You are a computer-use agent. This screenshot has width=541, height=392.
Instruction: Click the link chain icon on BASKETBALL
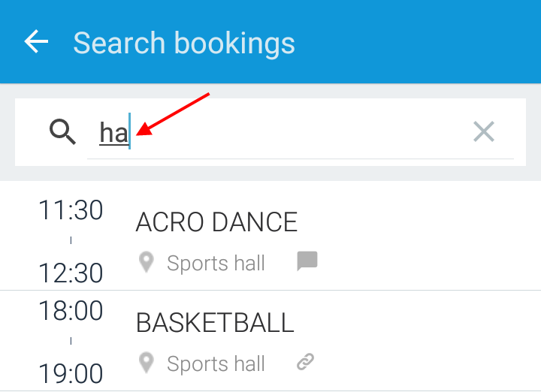point(305,362)
